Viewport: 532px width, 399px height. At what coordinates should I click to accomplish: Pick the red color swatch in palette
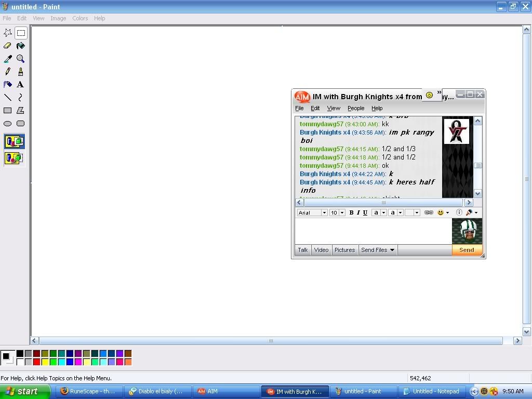[36, 362]
